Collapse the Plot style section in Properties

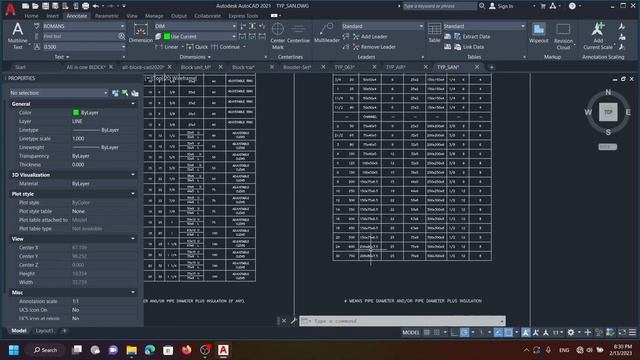[x=133, y=194]
